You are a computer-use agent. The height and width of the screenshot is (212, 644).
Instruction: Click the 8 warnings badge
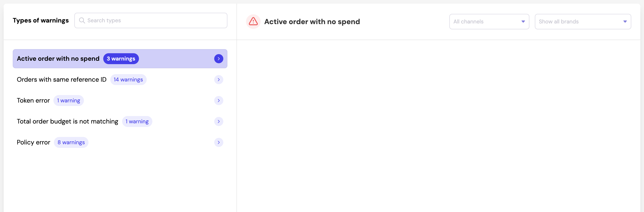71,142
